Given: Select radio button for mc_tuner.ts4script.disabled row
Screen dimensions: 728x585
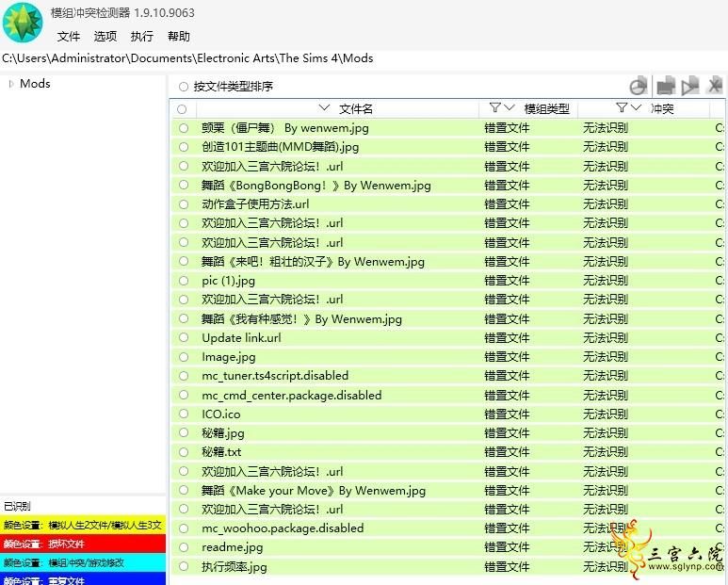Looking at the screenshot, I should click(x=184, y=376).
